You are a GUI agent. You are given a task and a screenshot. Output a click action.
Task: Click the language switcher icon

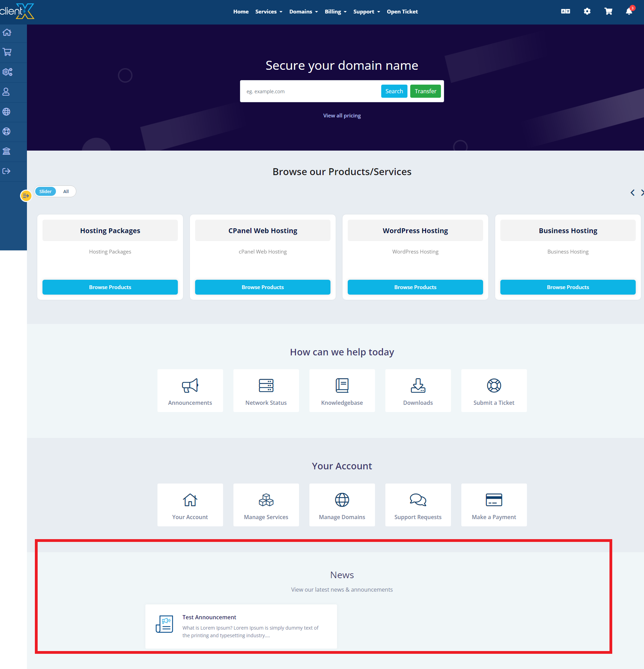(x=565, y=11)
